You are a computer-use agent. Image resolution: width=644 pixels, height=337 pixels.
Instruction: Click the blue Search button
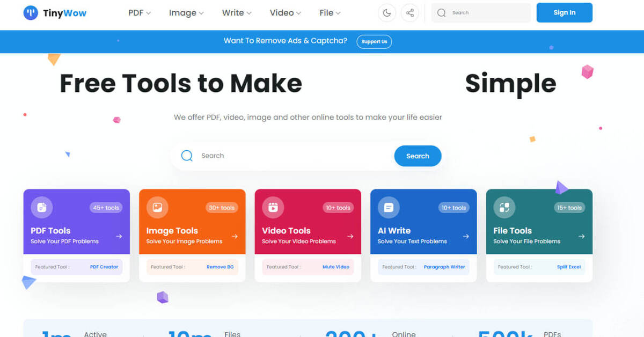point(418,156)
